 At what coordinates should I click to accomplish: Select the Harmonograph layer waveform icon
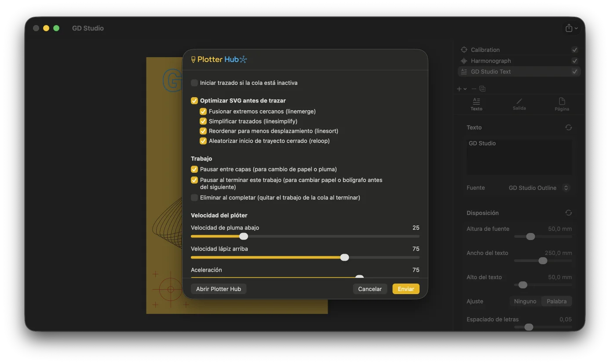tap(464, 61)
